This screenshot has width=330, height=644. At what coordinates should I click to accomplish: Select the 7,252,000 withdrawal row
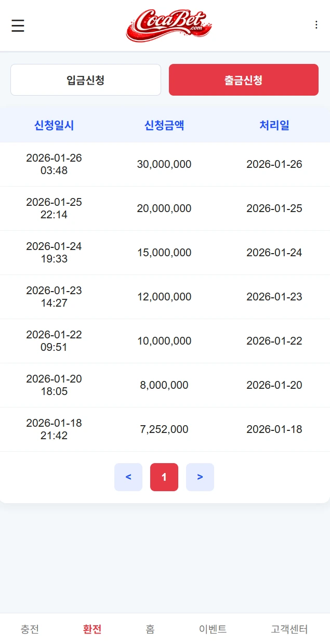pos(164,429)
